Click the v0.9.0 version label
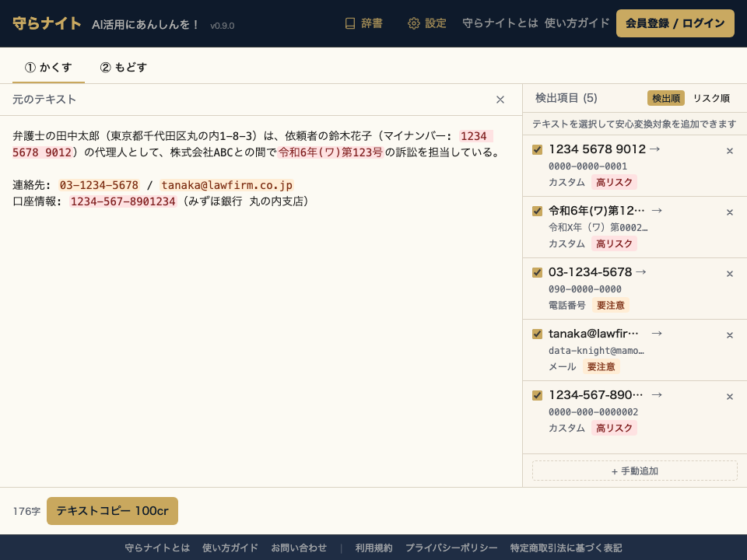747x560 pixels. [x=222, y=26]
